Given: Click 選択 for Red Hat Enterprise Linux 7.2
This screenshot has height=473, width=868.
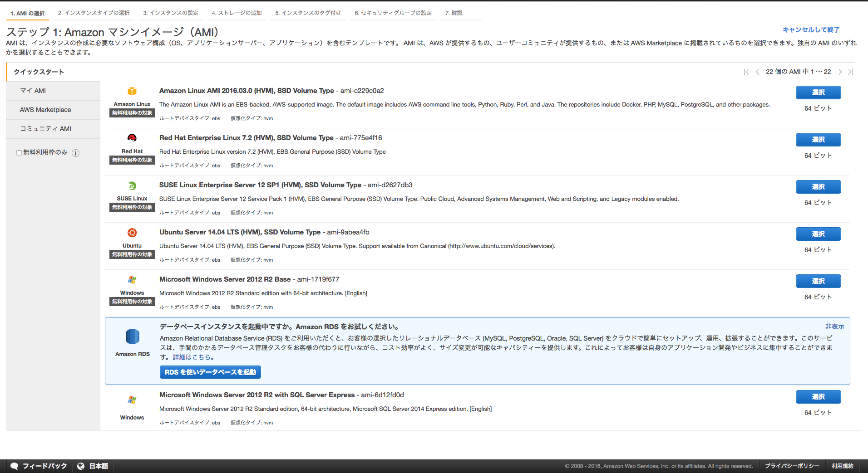Looking at the screenshot, I should [818, 140].
